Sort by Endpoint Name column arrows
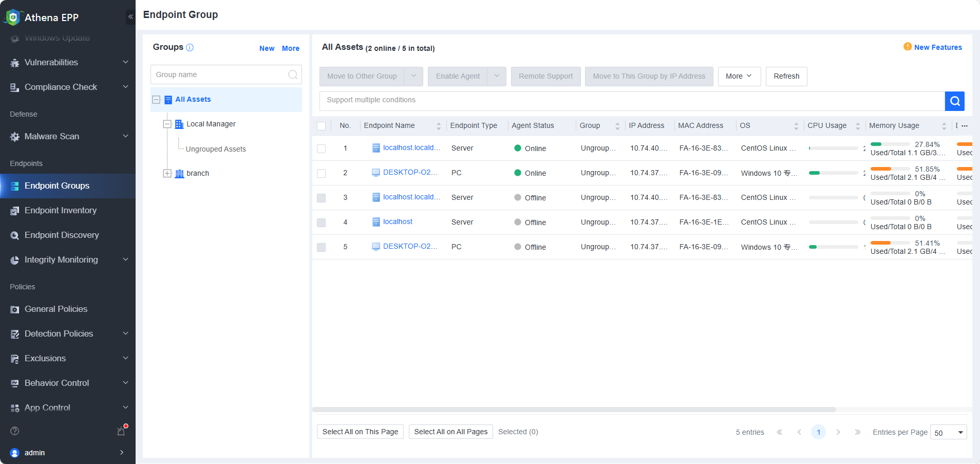The width and height of the screenshot is (980, 464). pos(439,126)
